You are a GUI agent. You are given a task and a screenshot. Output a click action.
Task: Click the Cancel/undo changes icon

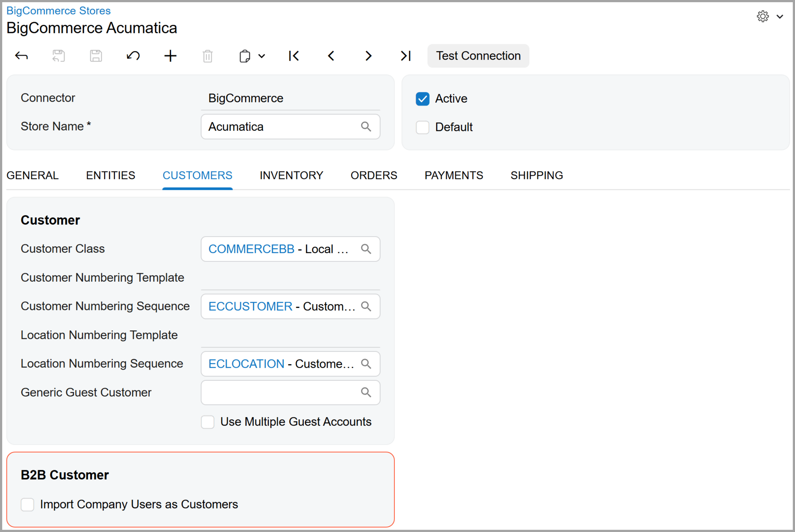tap(133, 56)
